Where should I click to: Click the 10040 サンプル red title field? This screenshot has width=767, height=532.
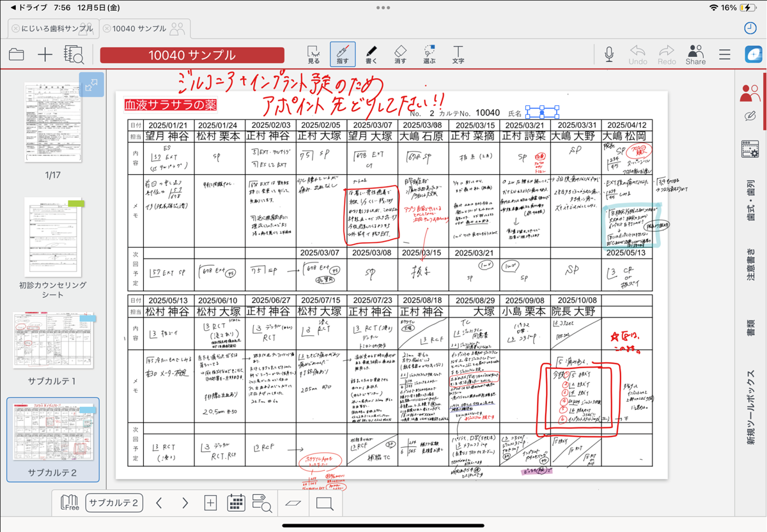point(192,55)
